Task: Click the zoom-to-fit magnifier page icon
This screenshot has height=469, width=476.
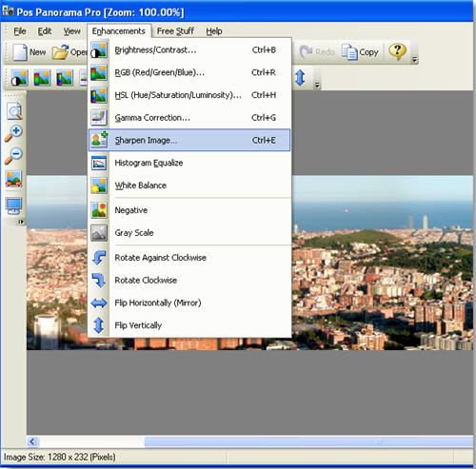Action: (14, 111)
